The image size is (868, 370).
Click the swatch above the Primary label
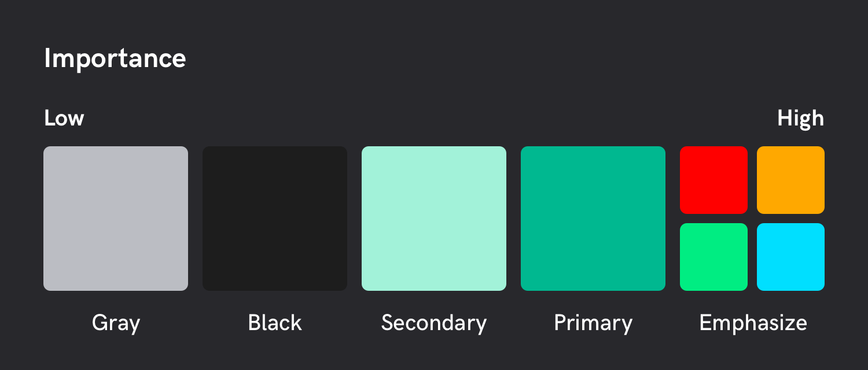click(593, 219)
